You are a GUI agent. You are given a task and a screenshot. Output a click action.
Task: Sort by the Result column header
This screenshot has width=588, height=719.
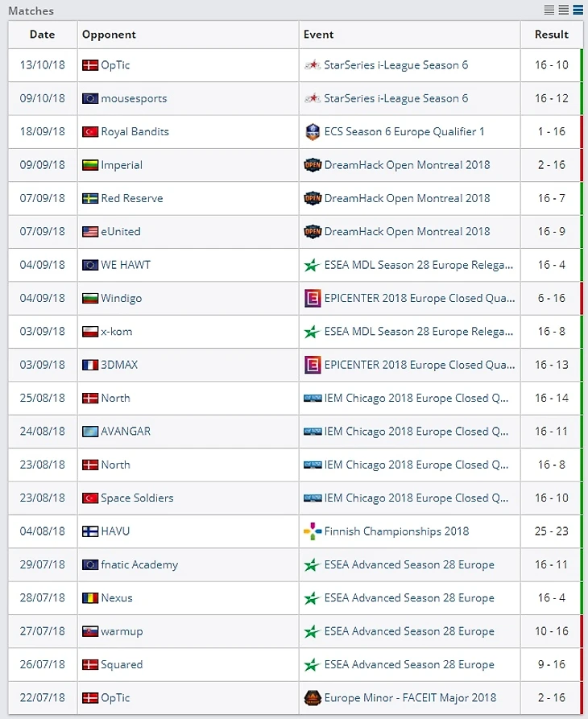[x=551, y=35]
